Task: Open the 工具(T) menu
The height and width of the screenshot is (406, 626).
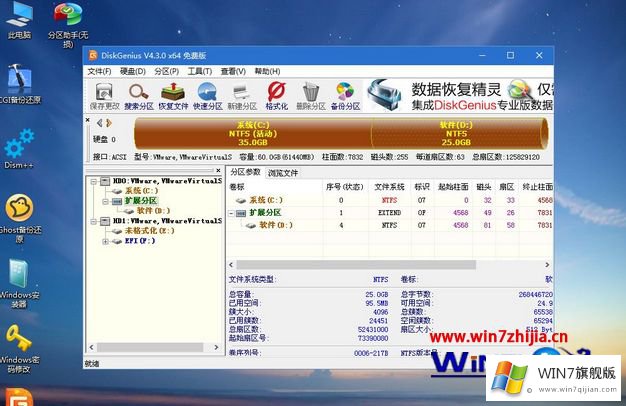Action: coord(200,71)
